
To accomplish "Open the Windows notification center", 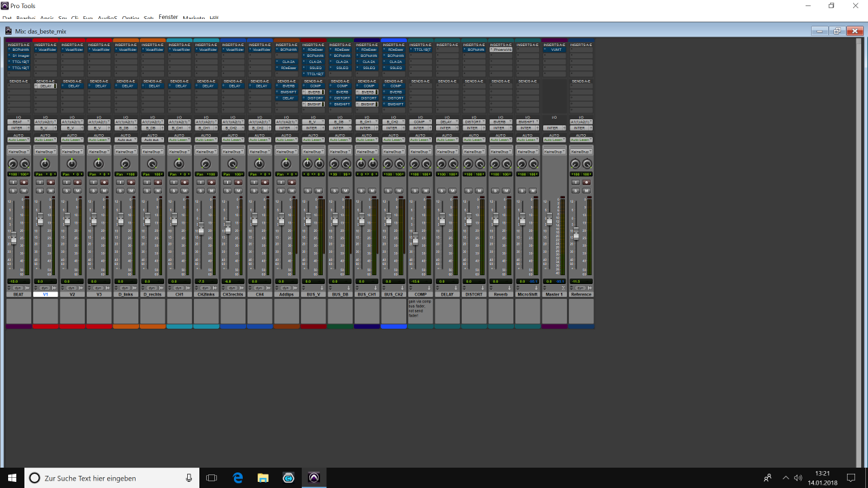I will pyautogui.click(x=852, y=478).
